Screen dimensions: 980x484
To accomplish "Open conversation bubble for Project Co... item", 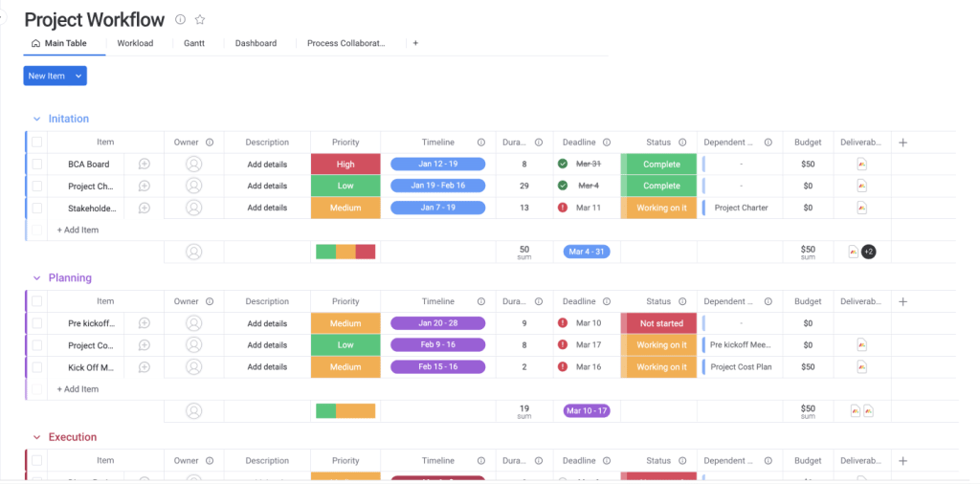I will 144,345.
